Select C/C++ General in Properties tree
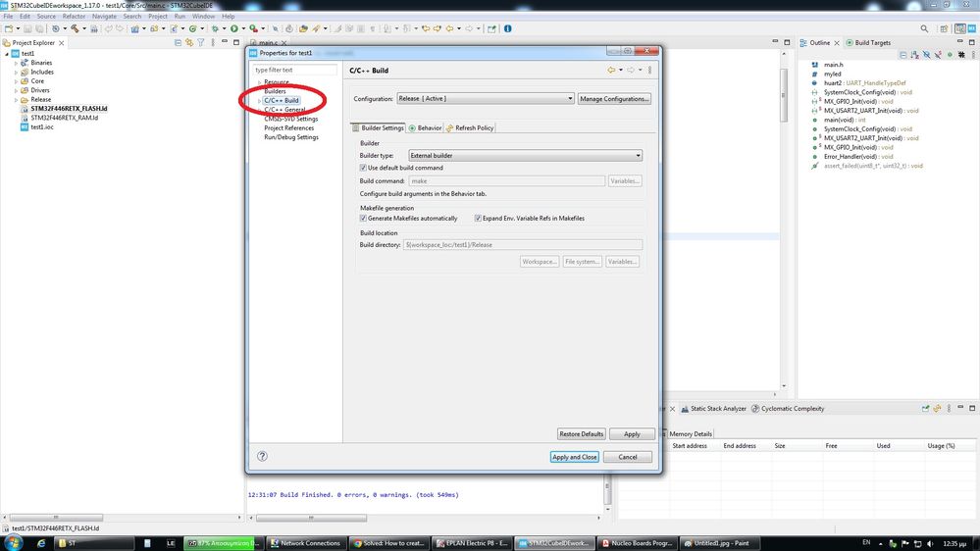This screenshot has height=551, width=980. 285,110
